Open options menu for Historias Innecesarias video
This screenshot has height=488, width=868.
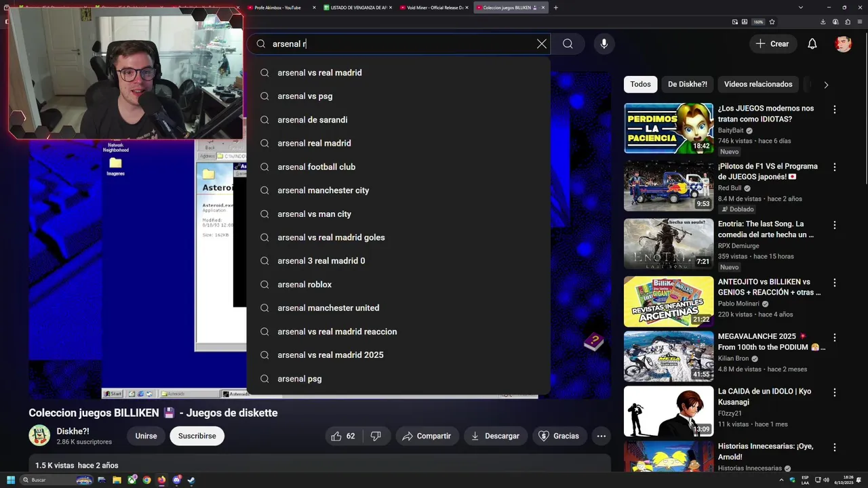(x=835, y=447)
